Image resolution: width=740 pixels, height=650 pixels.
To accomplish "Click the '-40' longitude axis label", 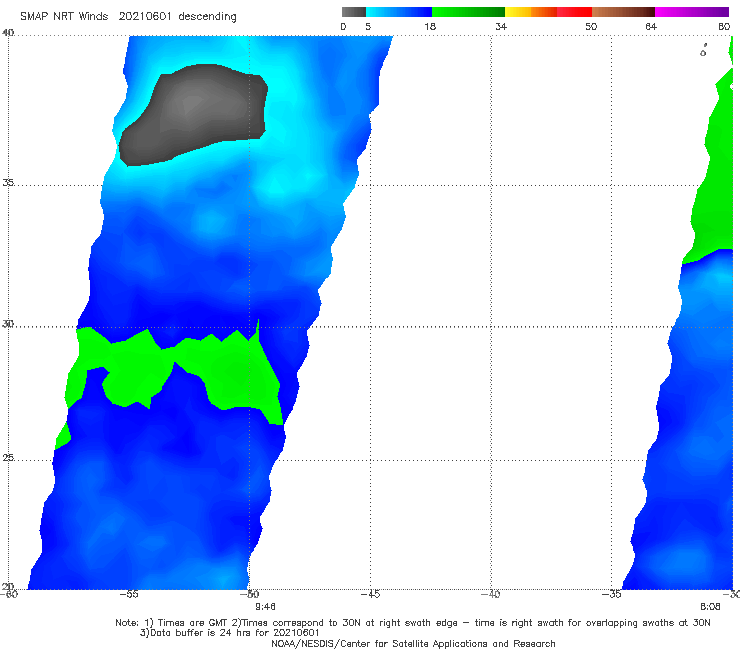I will point(491,594).
